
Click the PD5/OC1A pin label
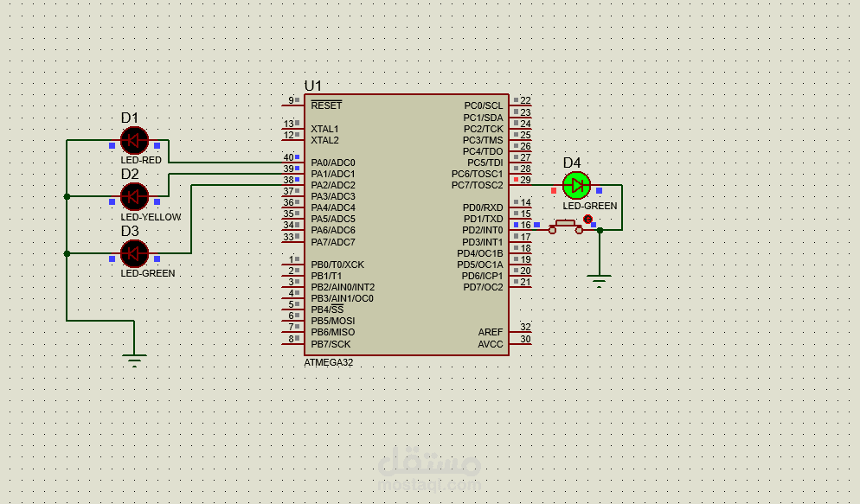pos(480,265)
